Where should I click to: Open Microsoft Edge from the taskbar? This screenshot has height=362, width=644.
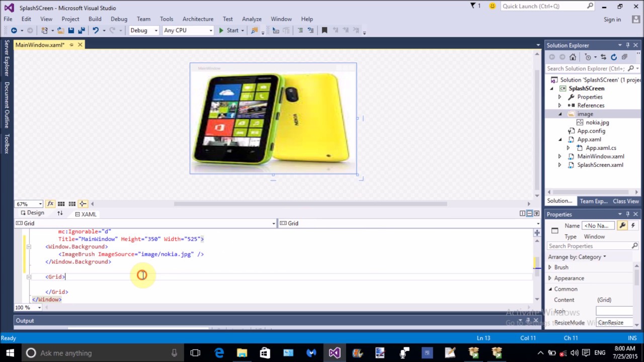[x=219, y=353]
